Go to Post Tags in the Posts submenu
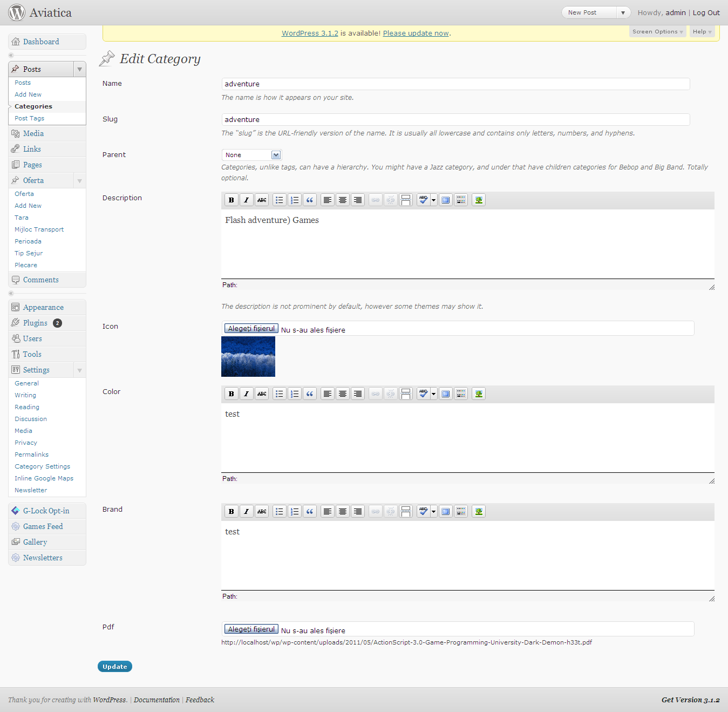Viewport: 728px width, 712px height. (30, 119)
